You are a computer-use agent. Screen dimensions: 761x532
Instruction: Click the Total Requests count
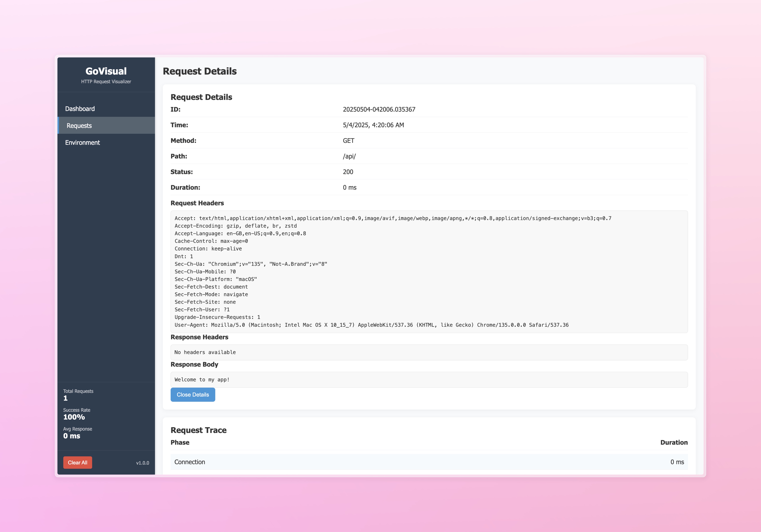coord(66,398)
